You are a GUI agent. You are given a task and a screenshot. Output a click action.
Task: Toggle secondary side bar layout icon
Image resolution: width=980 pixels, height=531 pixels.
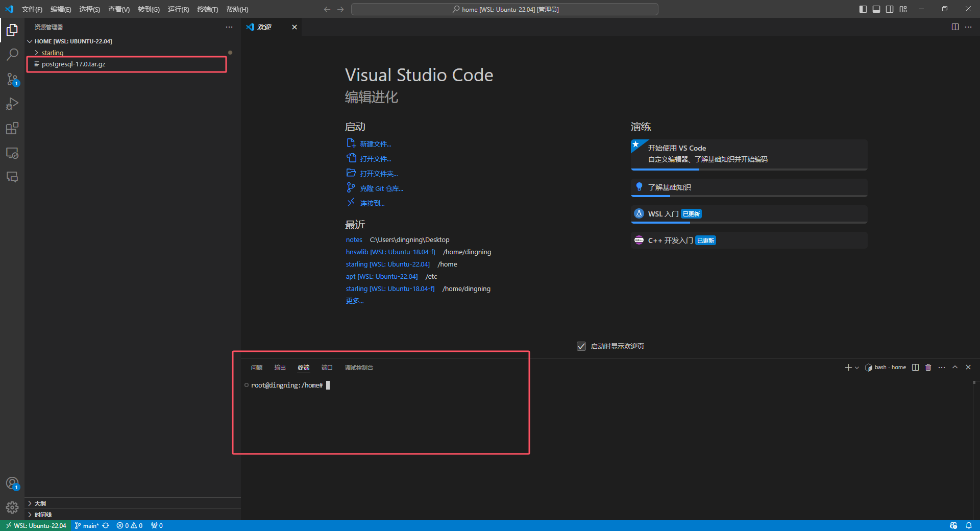[x=890, y=9]
